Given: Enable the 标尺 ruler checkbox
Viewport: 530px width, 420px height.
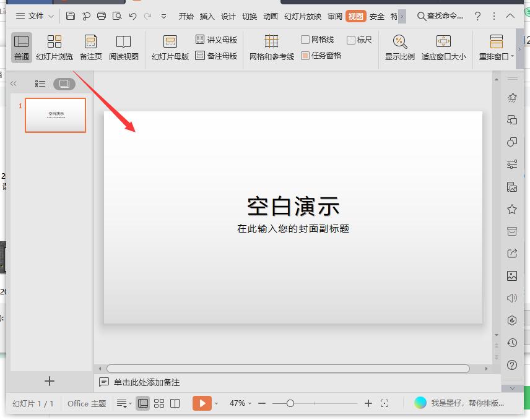Looking at the screenshot, I should (351, 40).
